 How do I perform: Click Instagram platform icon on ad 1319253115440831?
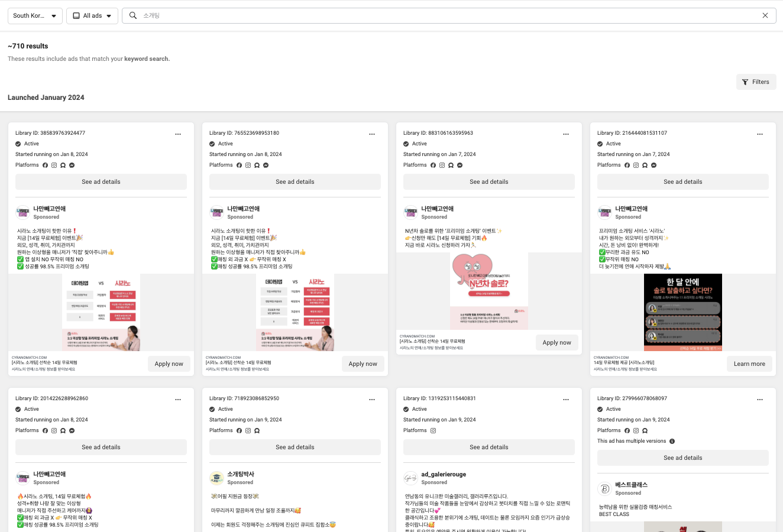point(433,431)
